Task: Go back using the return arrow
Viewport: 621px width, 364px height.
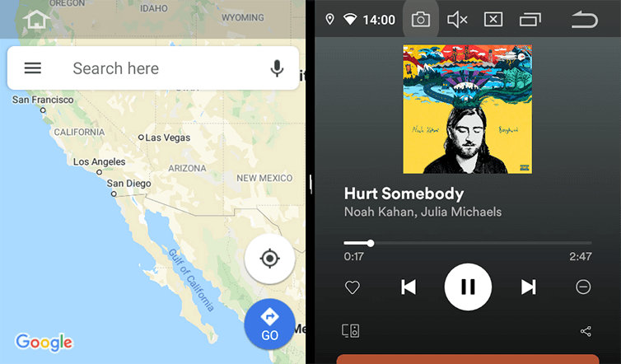Action: pyautogui.click(x=585, y=20)
